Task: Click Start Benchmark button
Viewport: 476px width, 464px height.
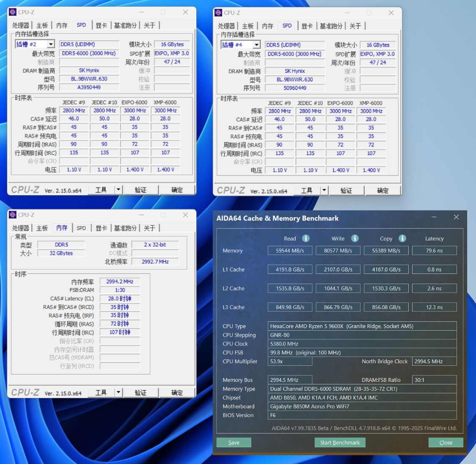Action: (340, 442)
